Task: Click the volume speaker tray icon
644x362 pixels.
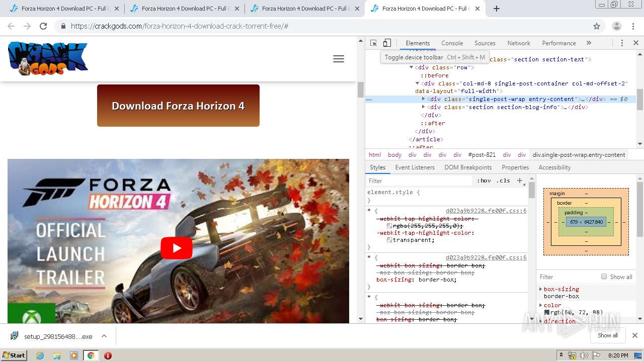Action: [584, 355]
